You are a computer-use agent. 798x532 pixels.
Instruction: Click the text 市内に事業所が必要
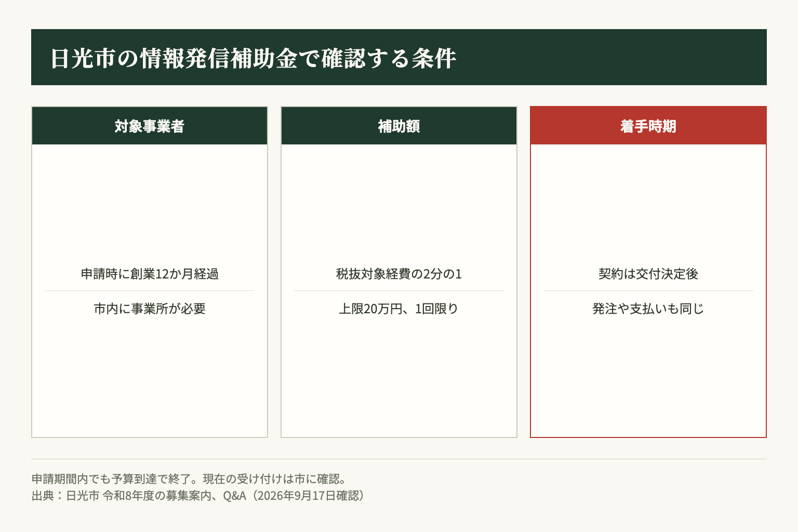150,309
